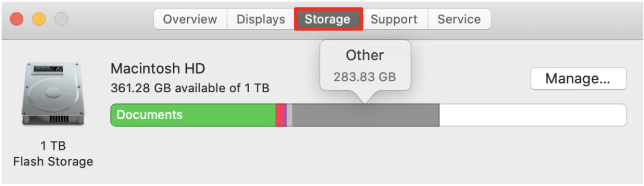
Task: Minimize the window using the yellow button
Action: [39, 19]
